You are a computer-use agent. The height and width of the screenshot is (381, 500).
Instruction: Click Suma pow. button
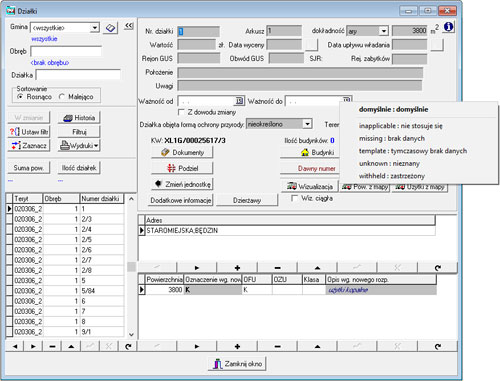point(29,168)
